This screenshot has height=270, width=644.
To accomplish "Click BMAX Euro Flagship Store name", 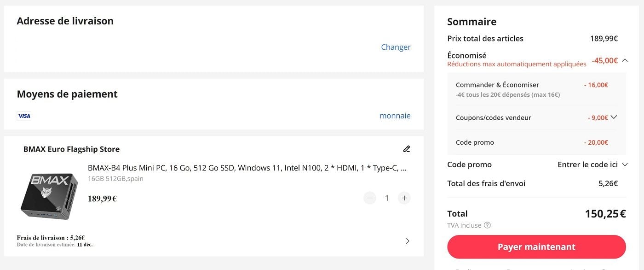I will click(71, 149).
